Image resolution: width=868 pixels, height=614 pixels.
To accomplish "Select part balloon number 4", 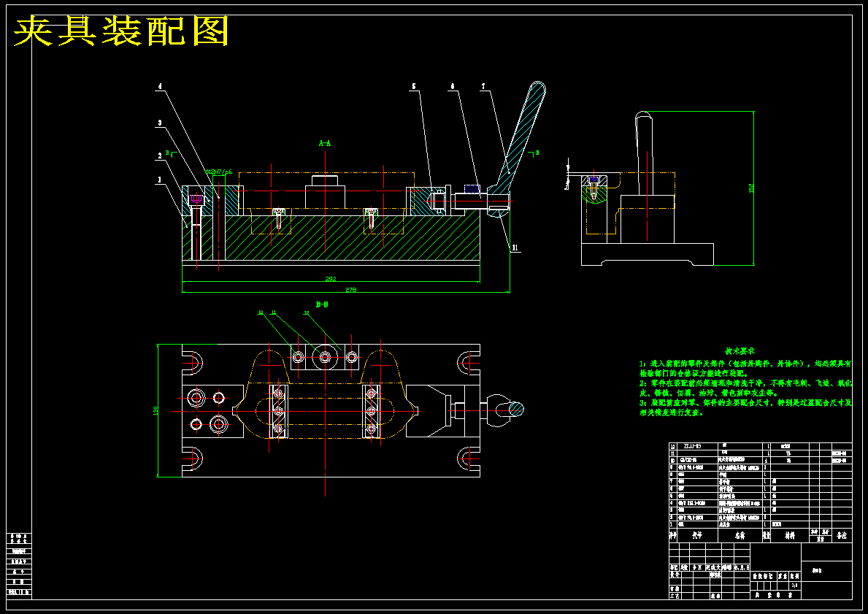I will click(x=160, y=87).
